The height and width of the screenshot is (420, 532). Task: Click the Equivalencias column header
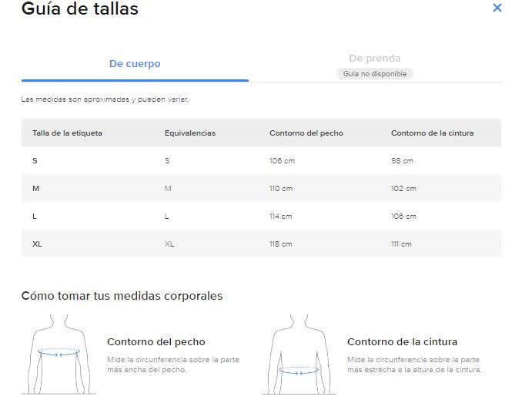coord(190,133)
